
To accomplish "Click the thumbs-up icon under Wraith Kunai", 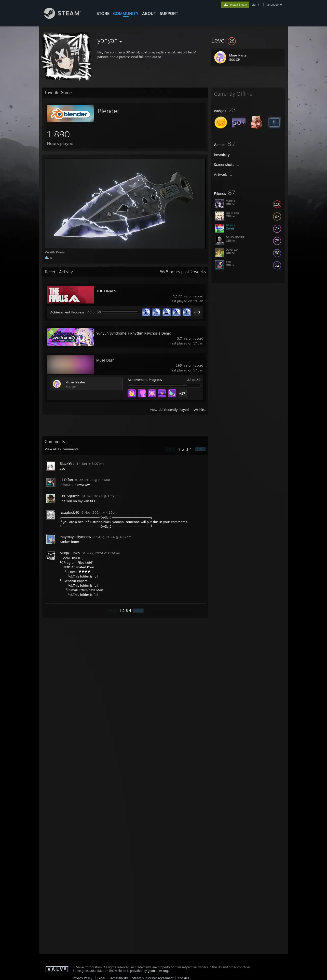I will 47,257.
